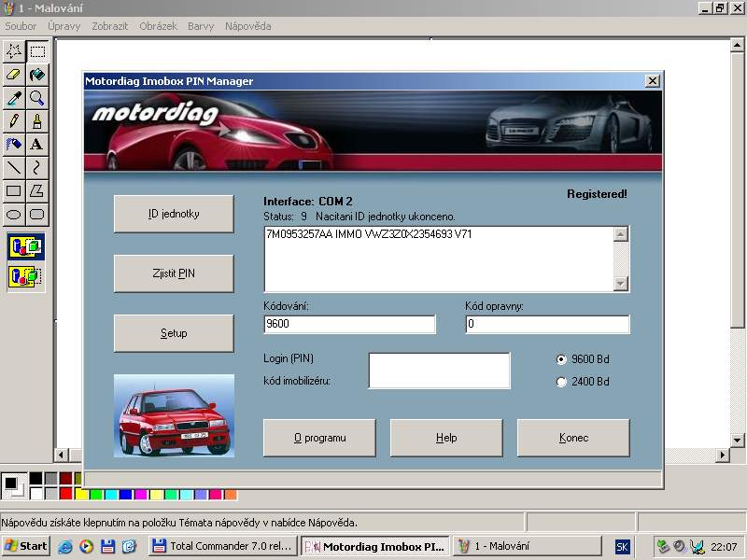Click the ID text area scroll-down arrow

coord(620,284)
